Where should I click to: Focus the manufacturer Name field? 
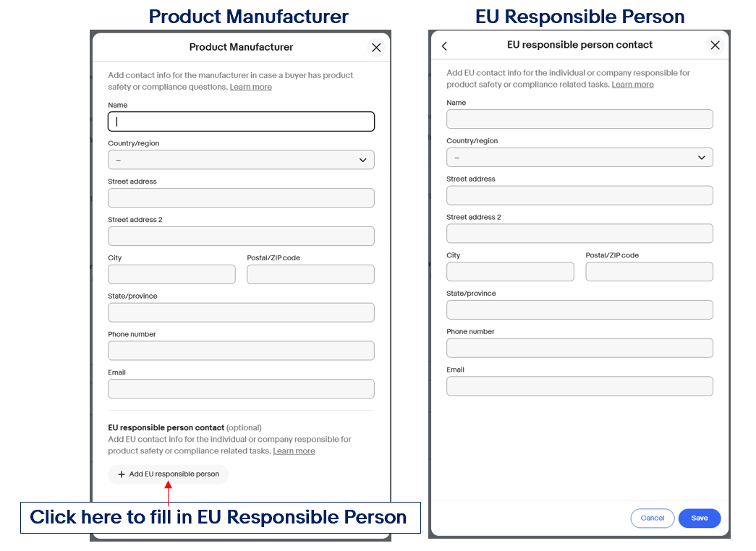coord(241,121)
